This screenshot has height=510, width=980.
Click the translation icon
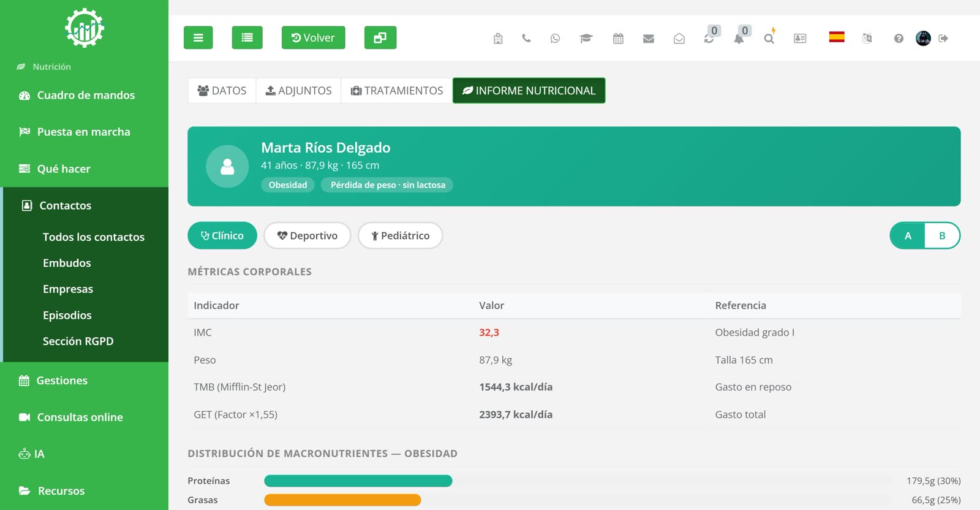pos(867,39)
